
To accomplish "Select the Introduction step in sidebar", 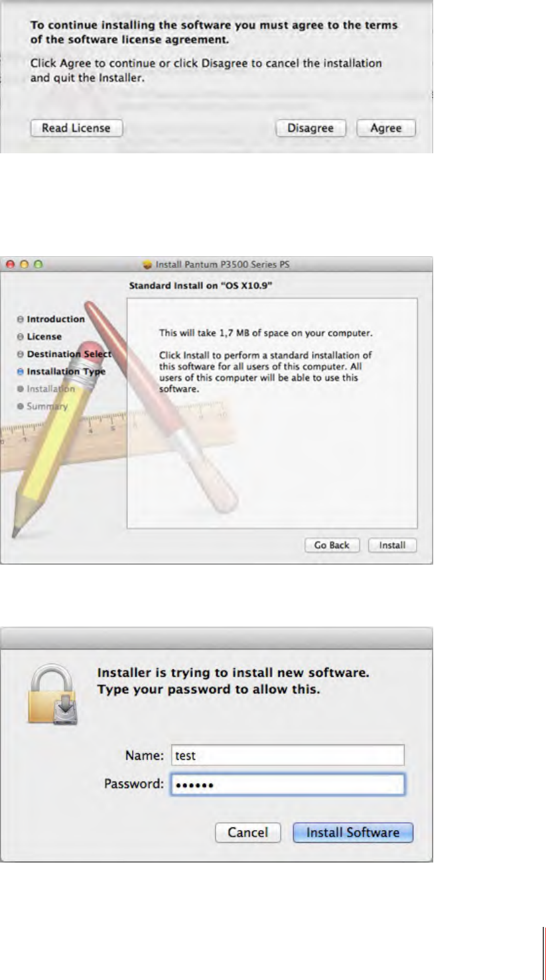I will click(51, 319).
